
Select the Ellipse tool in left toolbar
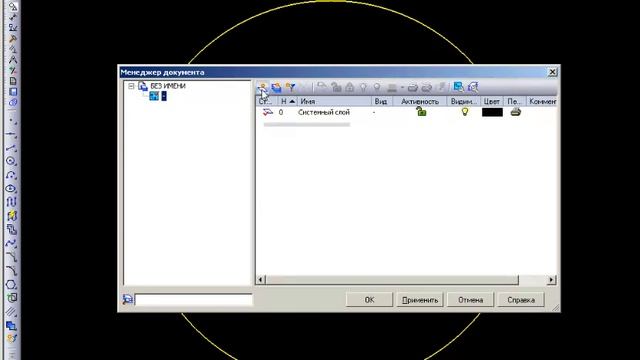[12, 189]
